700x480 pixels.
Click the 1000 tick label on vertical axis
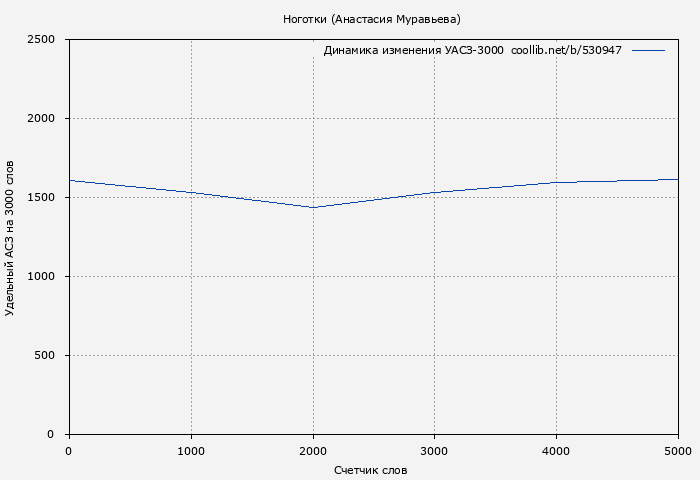click(40, 277)
